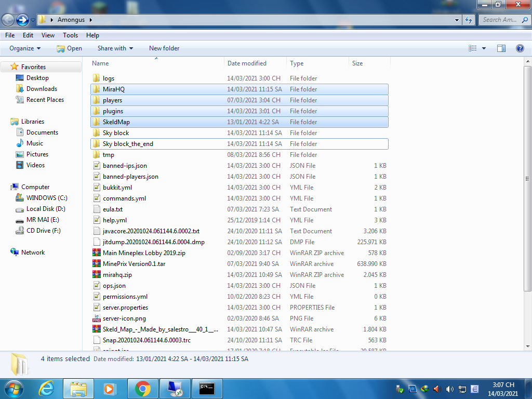Open Recent Places in navigation pane
The image size is (532, 399).
coord(45,99)
